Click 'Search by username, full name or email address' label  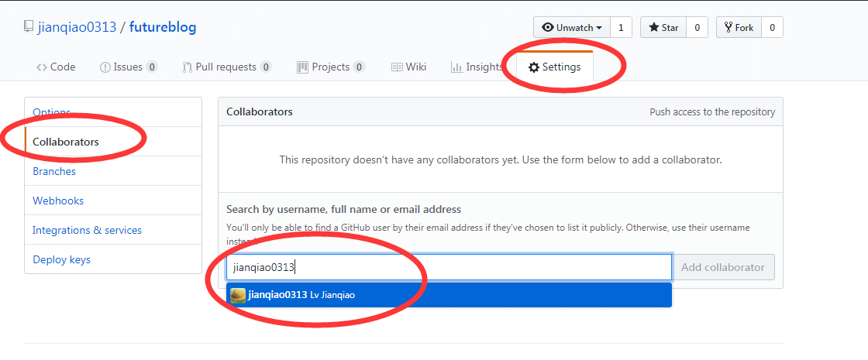pos(344,210)
